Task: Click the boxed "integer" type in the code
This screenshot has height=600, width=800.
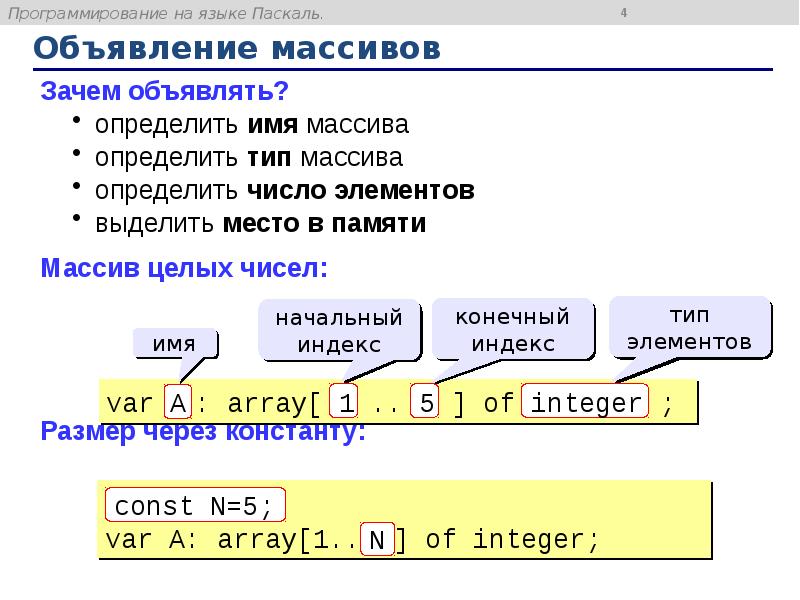Action: coord(588,399)
